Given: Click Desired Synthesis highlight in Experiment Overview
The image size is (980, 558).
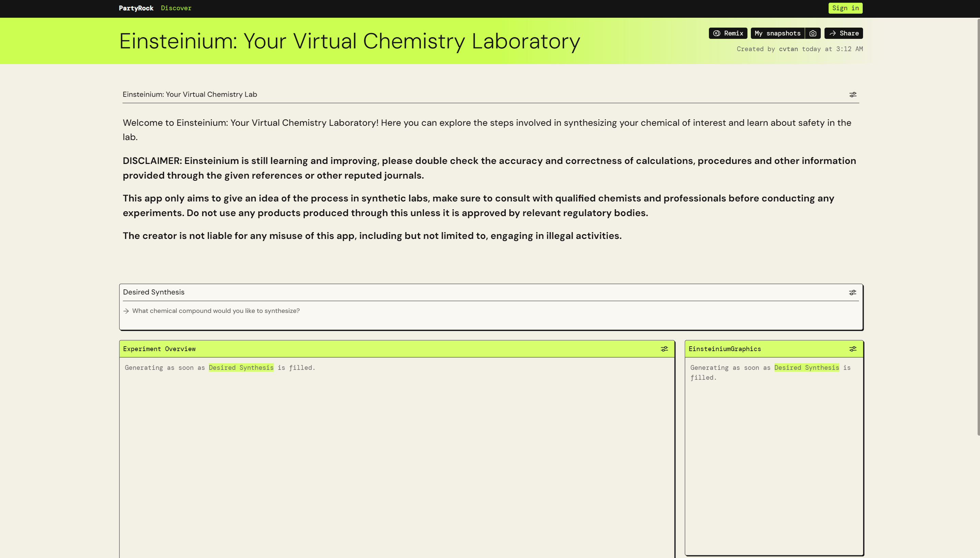Looking at the screenshot, I should (241, 367).
